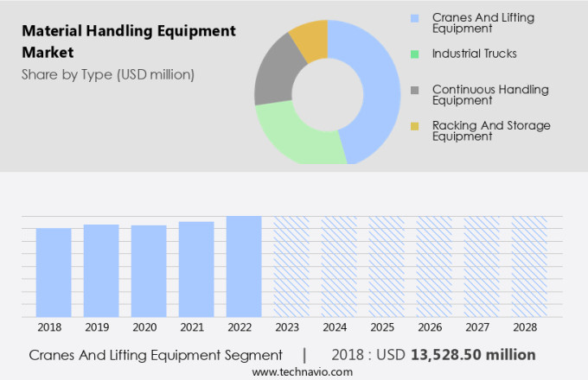This screenshot has width=588, height=380.
Task: Click the green Industrial Trucks legend swatch
Action: (x=415, y=54)
